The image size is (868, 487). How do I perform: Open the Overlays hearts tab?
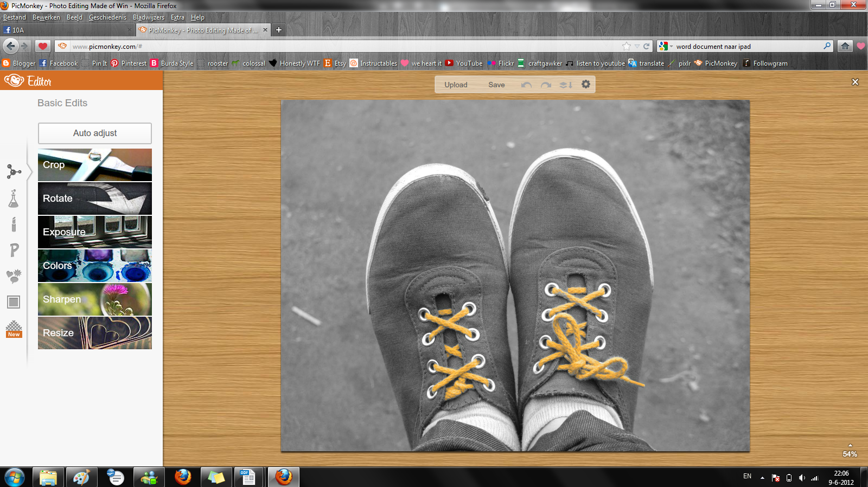click(14, 275)
